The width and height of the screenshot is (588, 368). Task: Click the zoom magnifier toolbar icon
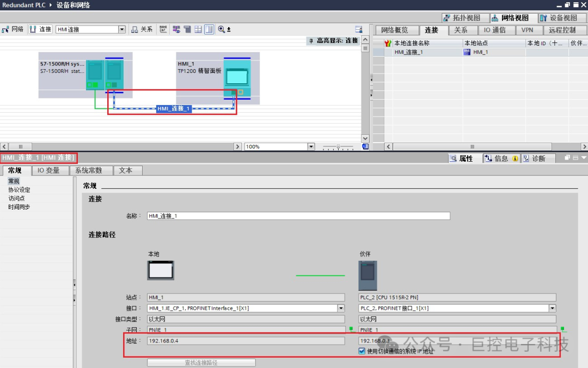(x=221, y=29)
